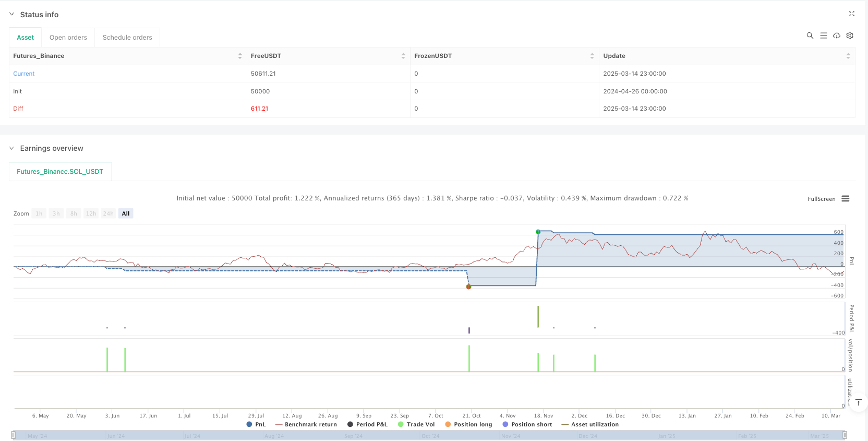The width and height of the screenshot is (868, 441).
Task: Click the left handle of the navigator range
Action: click(x=14, y=435)
